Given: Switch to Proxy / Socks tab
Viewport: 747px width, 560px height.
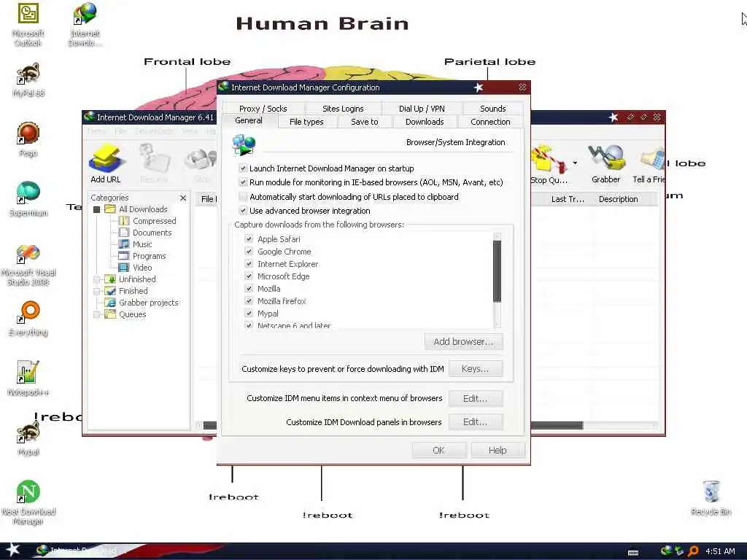Looking at the screenshot, I should 263,109.
